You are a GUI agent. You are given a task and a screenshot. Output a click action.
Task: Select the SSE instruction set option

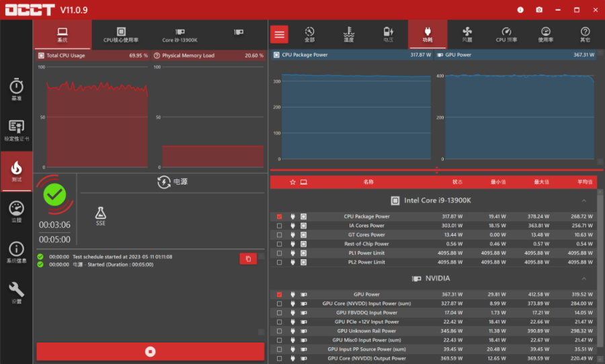[x=101, y=216]
